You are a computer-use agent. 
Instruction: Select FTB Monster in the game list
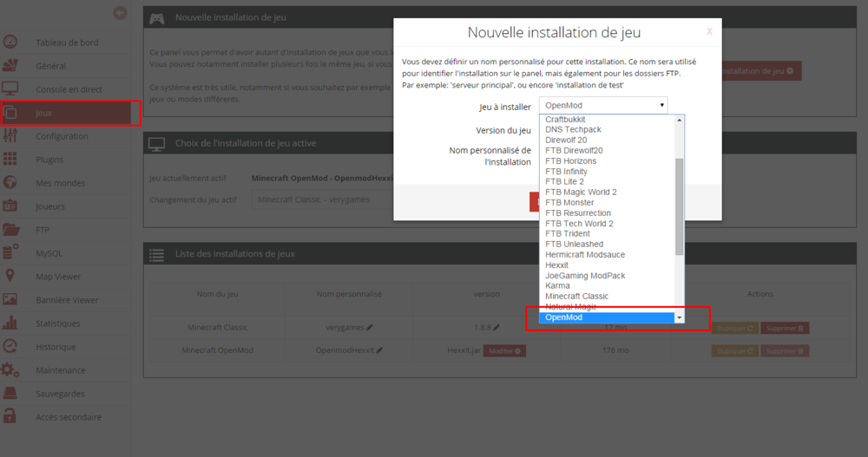[608, 203]
